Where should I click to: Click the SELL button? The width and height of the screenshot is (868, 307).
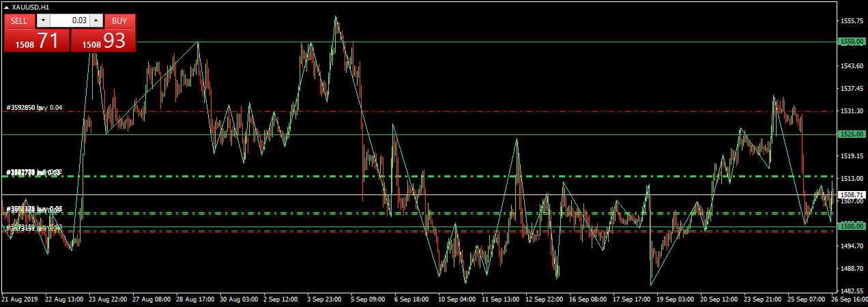tap(19, 20)
